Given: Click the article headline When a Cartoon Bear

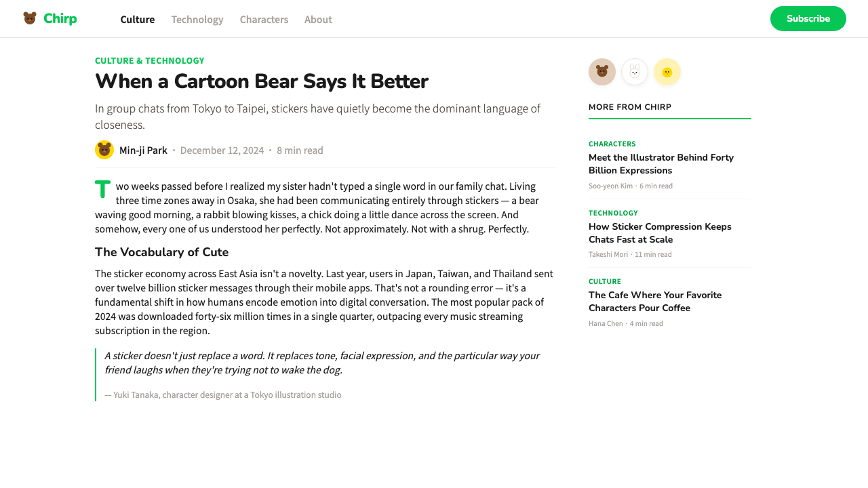Looking at the screenshot, I should [x=262, y=81].
